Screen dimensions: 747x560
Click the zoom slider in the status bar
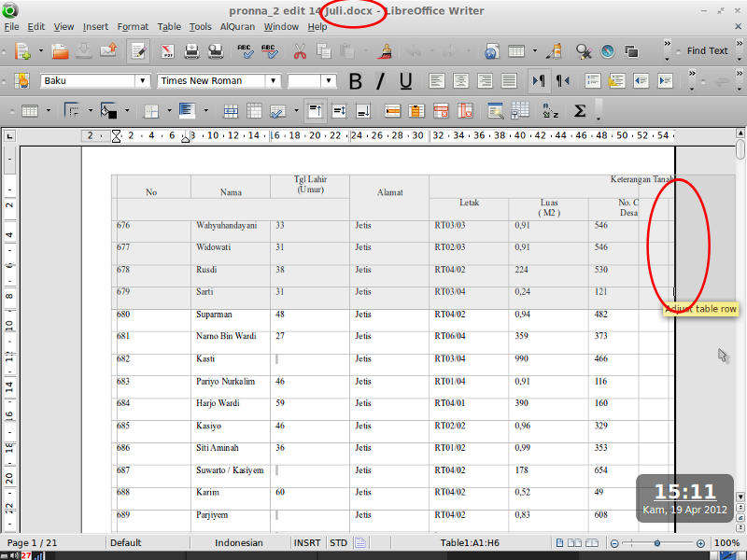coord(657,542)
